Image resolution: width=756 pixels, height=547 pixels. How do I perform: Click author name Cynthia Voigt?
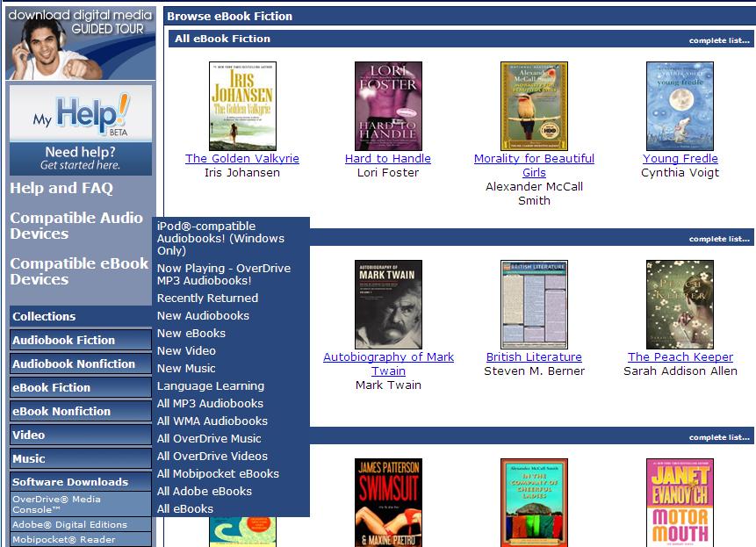tap(680, 173)
